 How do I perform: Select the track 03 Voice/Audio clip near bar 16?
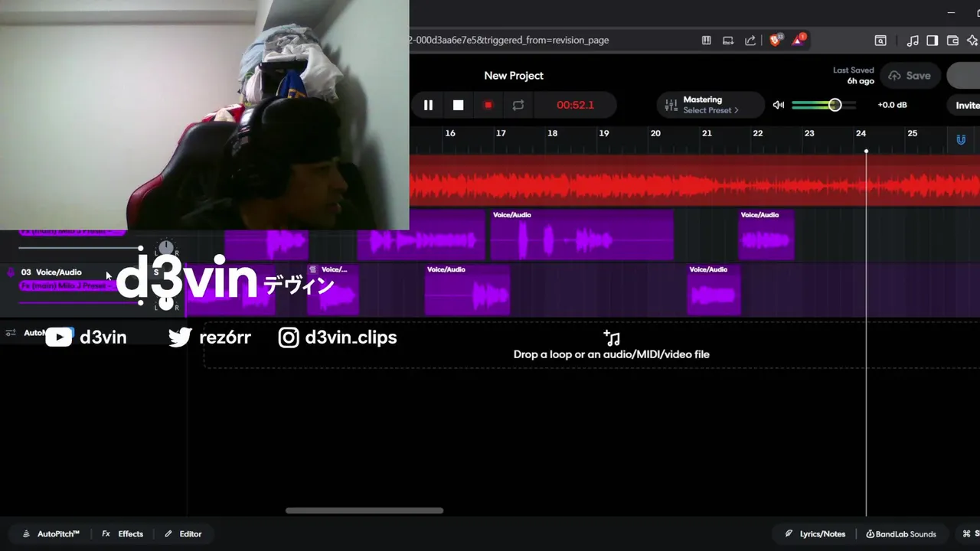click(x=467, y=290)
